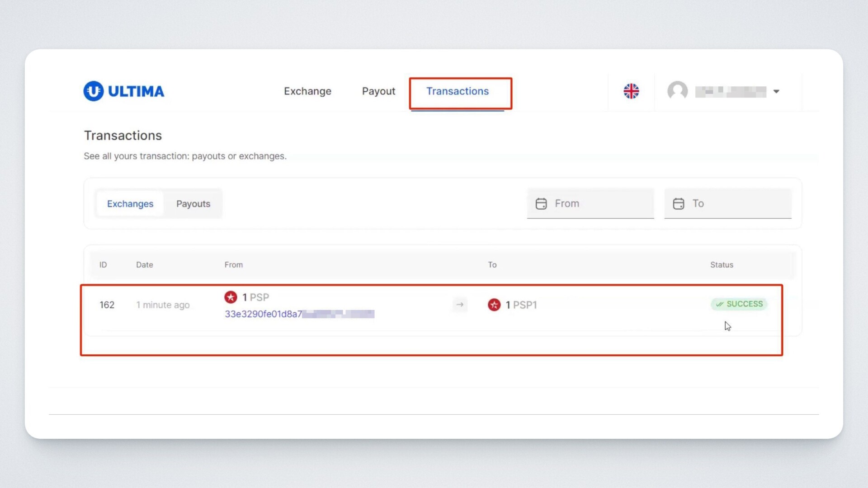Click transaction ID 162
The height and width of the screenshot is (488, 868).
click(x=107, y=305)
